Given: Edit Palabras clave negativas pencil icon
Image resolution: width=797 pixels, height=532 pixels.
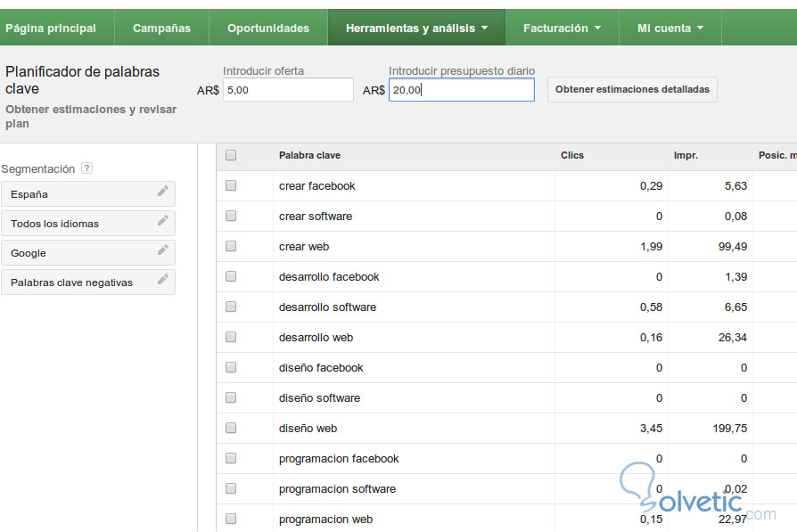Looking at the screenshot, I should point(162,280).
